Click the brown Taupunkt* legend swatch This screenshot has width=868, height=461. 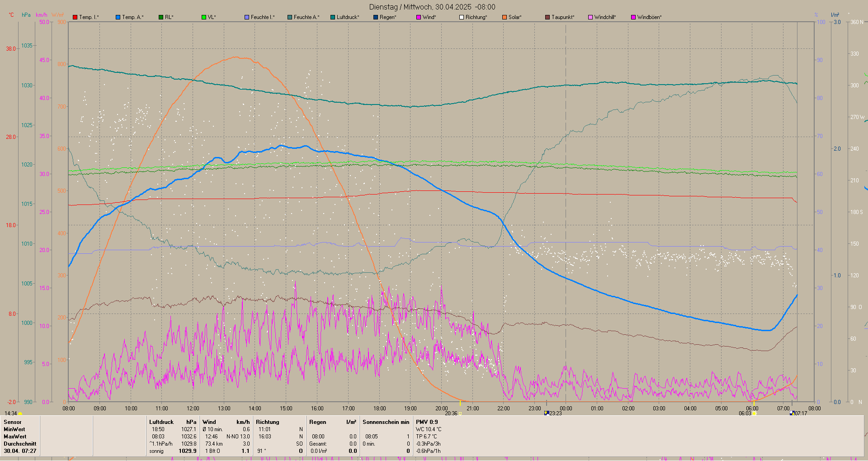[x=547, y=17]
